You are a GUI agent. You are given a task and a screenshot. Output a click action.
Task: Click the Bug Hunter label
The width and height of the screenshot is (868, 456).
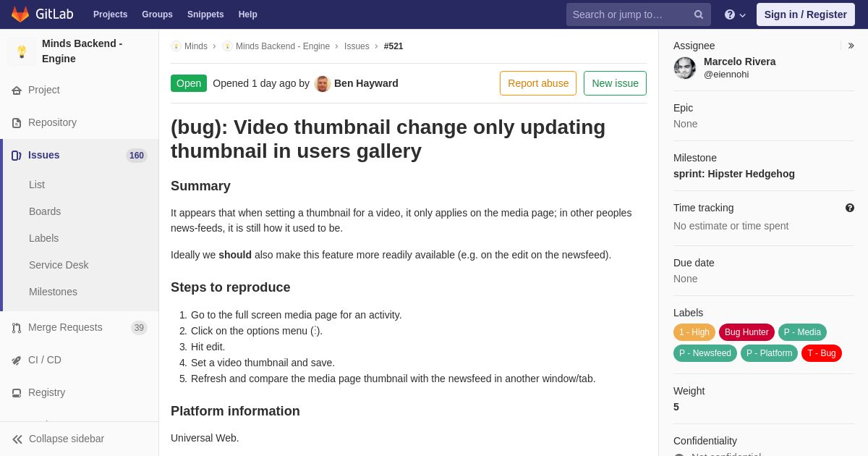click(746, 332)
